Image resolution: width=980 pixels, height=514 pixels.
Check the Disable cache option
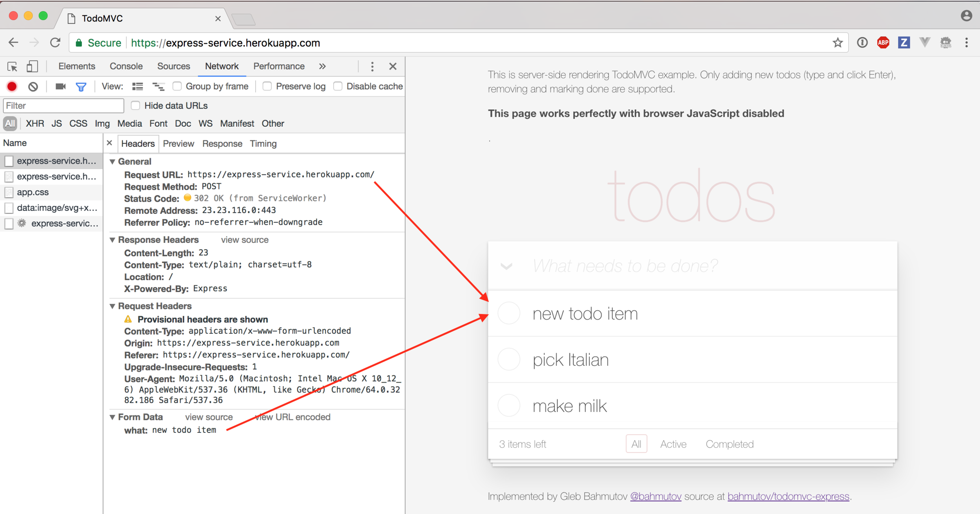[338, 86]
